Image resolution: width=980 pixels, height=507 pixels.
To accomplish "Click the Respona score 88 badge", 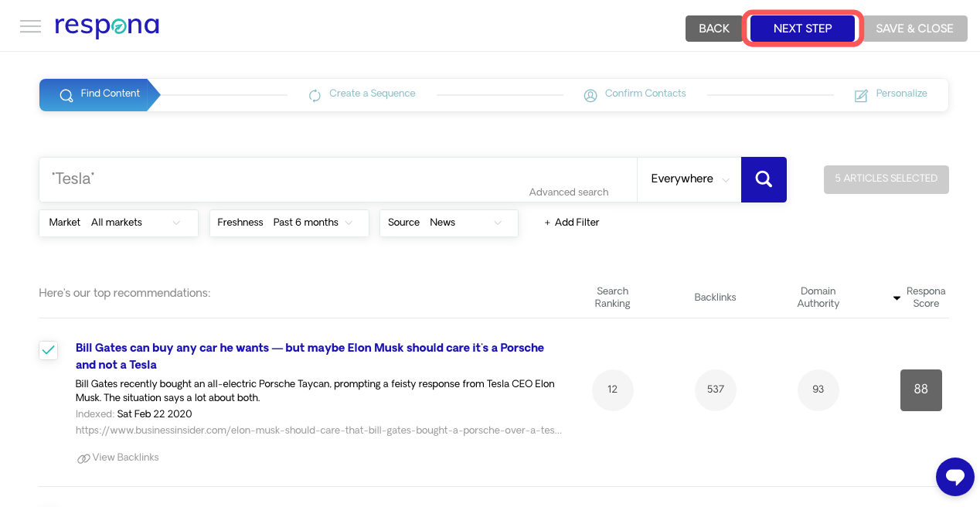I will pyautogui.click(x=921, y=390).
